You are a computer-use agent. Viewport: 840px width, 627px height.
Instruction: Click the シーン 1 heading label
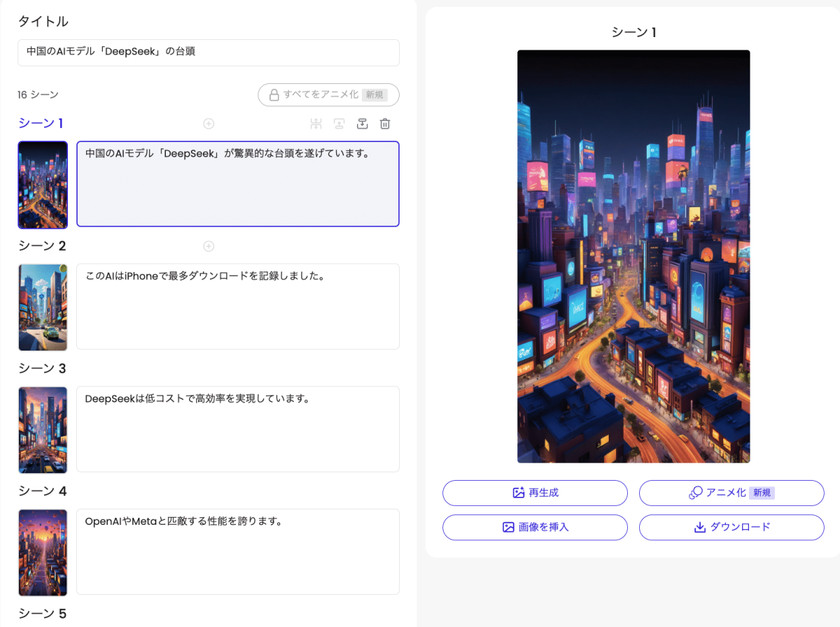pyautogui.click(x=41, y=123)
